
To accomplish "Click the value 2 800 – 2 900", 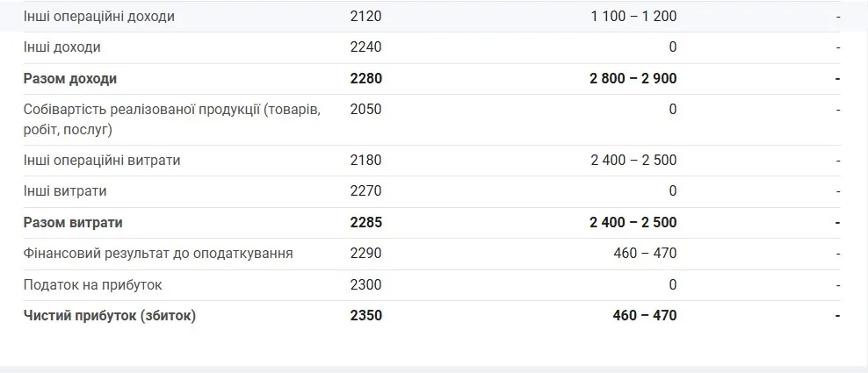I will (633, 79).
